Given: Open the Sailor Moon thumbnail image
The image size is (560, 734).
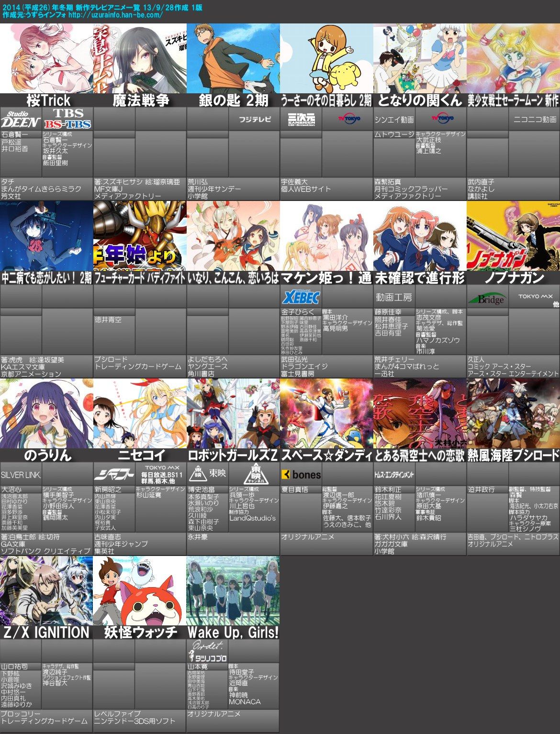Looking at the screenshot, I should tap(513, 58).
